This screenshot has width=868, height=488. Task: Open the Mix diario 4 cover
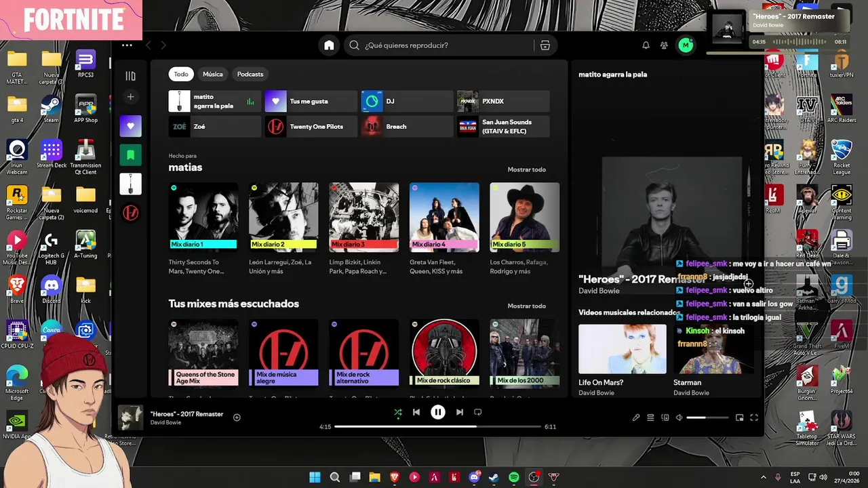coord(444,217)
